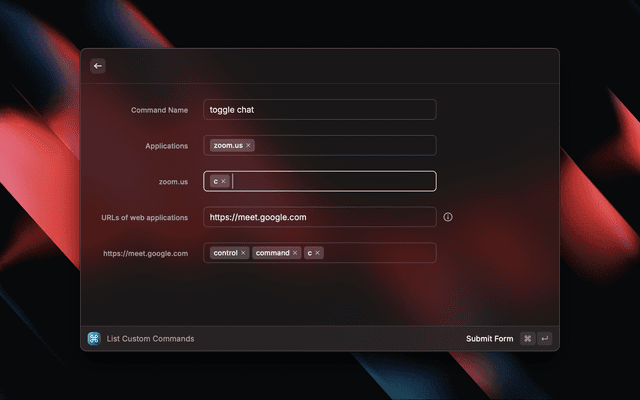The width and height of the screenshot is (640, 400).
Task: Focus the Command Name field containing toggle chat
Action: click(x=320, y=110)
